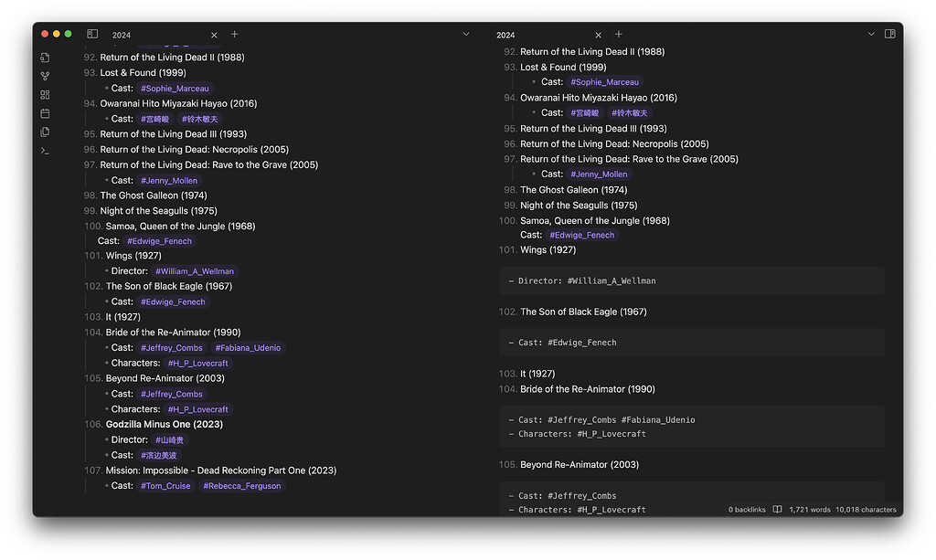Open the tab options chevron on the left pane
The width and height of the screenshot is (936, 560).
(466, 34)
